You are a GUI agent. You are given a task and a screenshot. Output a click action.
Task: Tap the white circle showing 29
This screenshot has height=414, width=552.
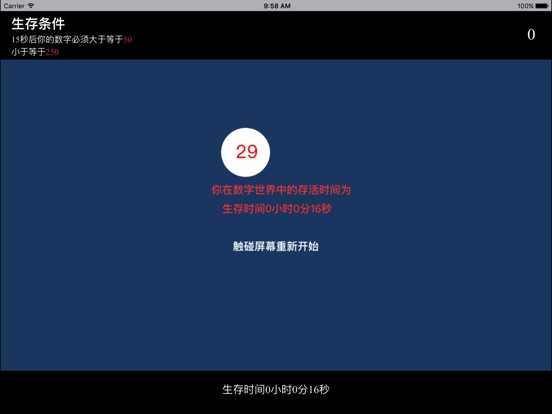click(246, 152)
